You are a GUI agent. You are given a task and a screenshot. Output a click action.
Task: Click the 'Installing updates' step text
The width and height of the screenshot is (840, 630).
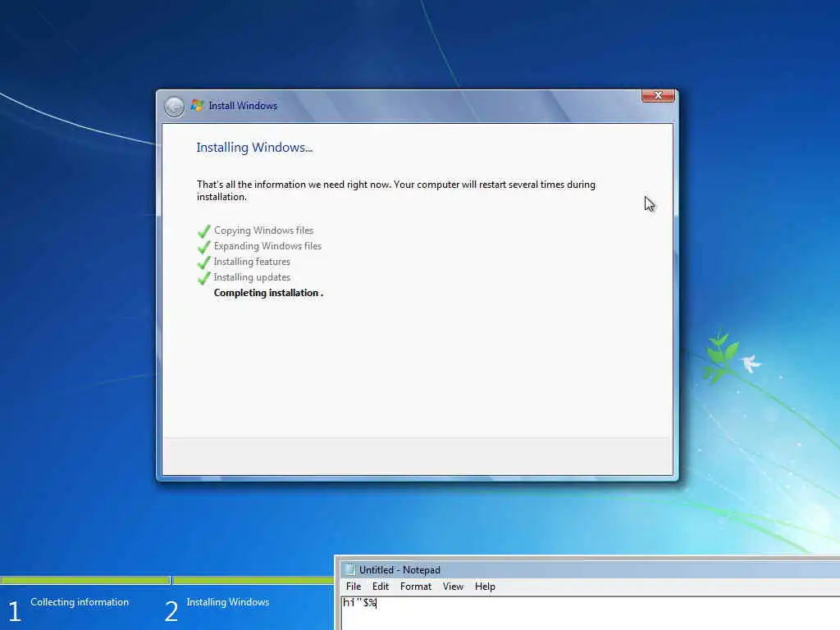click(x=252, y=277)
